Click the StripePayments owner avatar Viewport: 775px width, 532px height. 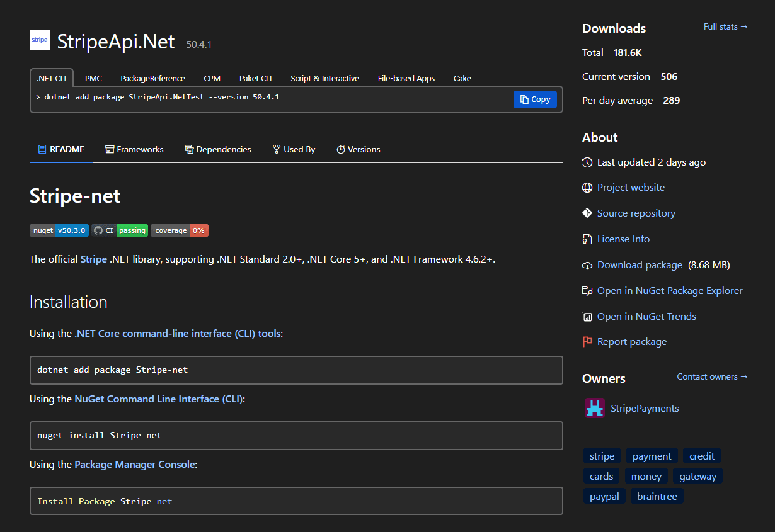pyautogui.click(x=594, y=408)
